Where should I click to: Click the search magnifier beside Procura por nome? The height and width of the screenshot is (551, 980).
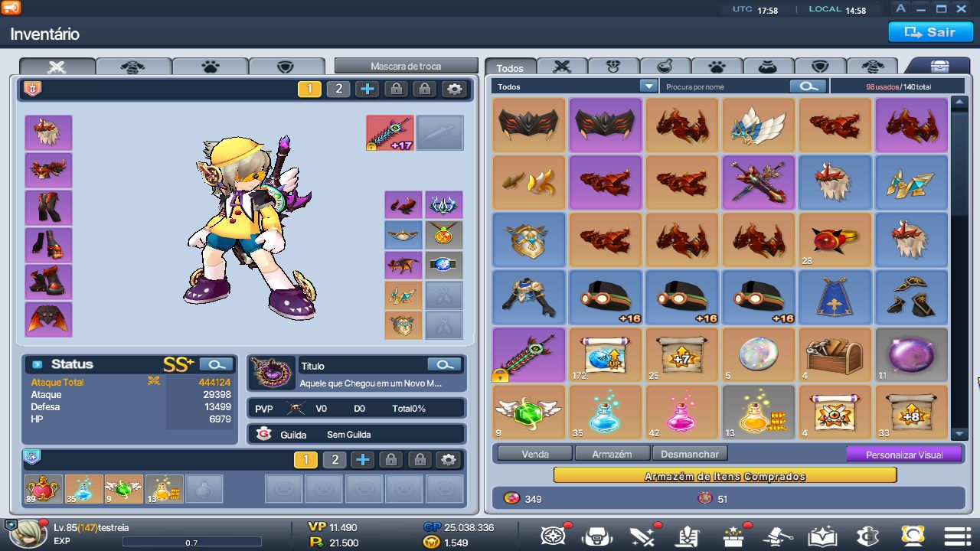(x=808, y=86)
